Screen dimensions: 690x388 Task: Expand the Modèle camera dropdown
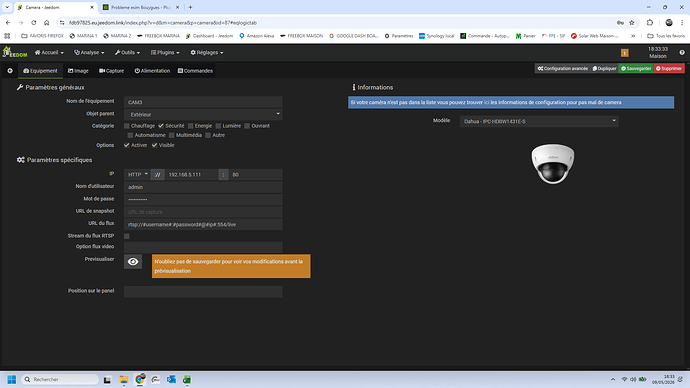539,121
